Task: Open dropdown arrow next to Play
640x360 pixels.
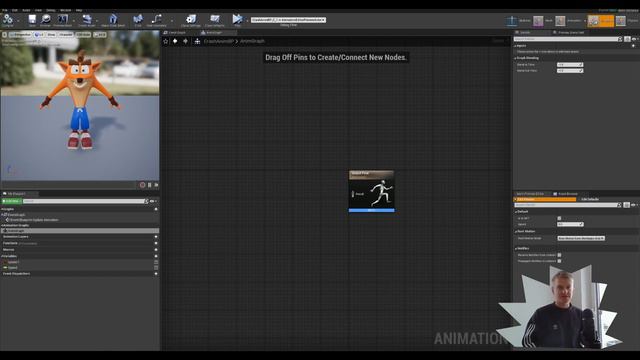Action: tap(246, 20)
